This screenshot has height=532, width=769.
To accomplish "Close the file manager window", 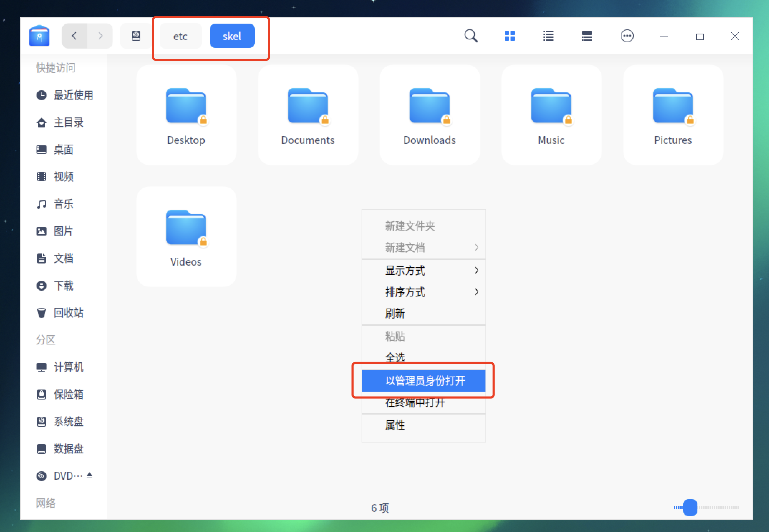I will click(735, 36).
